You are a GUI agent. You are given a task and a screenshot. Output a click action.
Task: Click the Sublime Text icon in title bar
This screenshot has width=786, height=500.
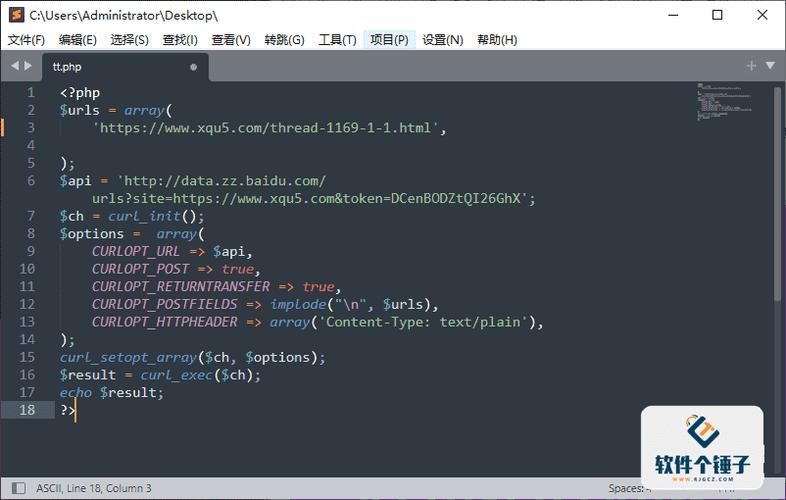(x=15, y=15)
